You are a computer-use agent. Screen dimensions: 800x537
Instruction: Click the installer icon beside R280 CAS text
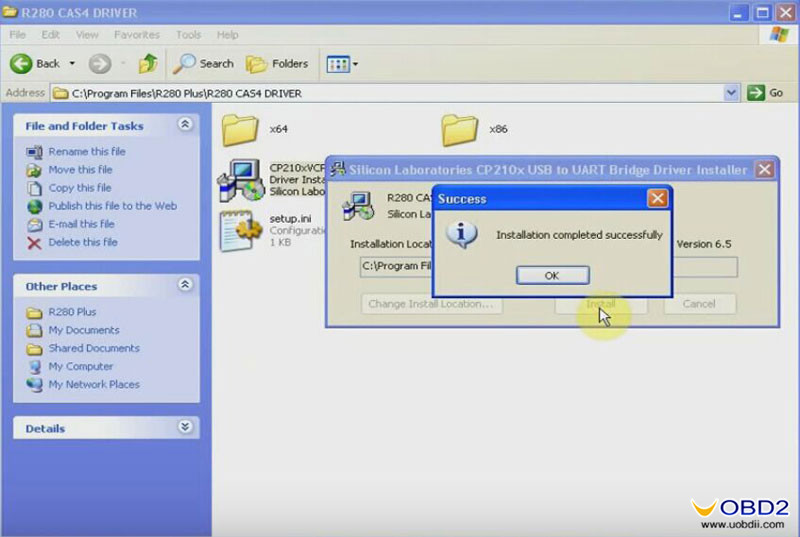(x=358, y=206)
